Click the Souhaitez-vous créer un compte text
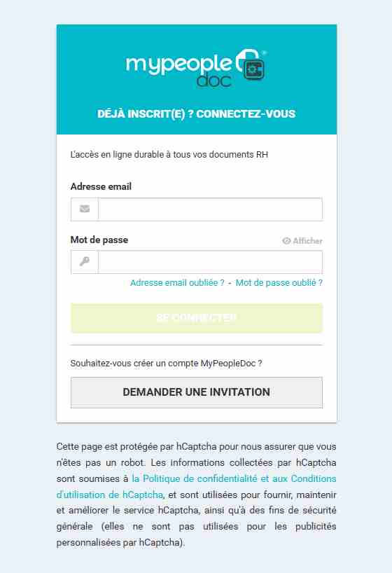 [x=166, y=364]
